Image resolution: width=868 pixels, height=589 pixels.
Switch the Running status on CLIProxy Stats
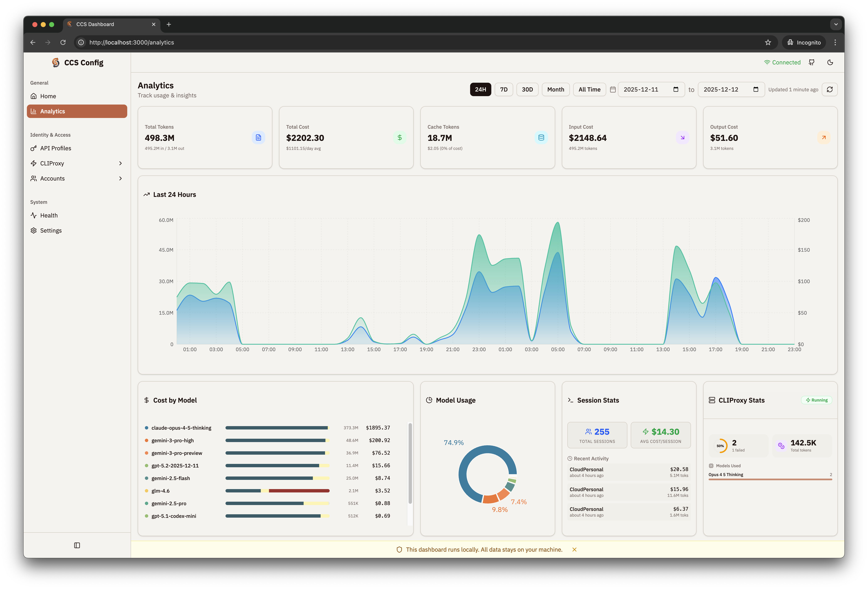(817, 400)
